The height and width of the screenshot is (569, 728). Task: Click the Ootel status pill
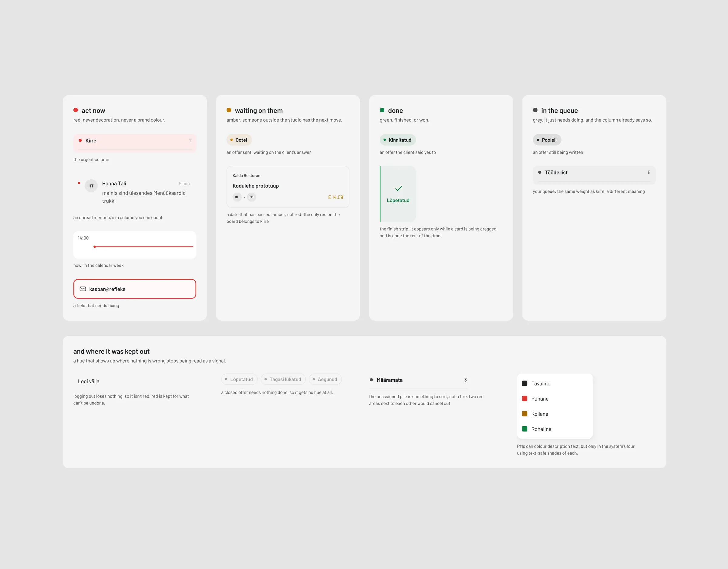tap(239, 140)
